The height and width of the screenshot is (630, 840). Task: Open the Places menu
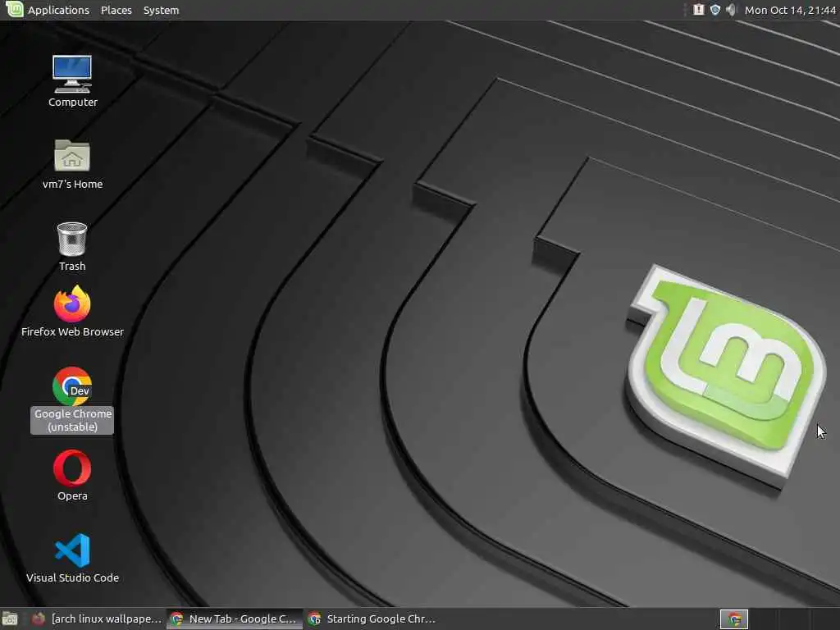(x=116, y=10)
